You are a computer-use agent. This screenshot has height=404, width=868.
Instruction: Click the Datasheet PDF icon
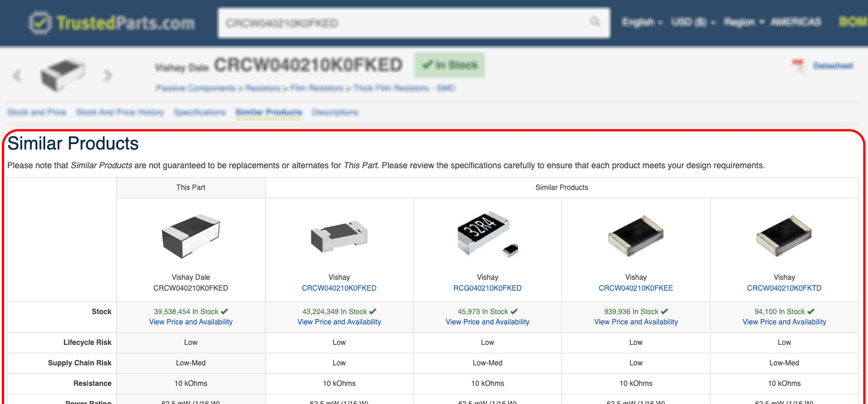799,66
